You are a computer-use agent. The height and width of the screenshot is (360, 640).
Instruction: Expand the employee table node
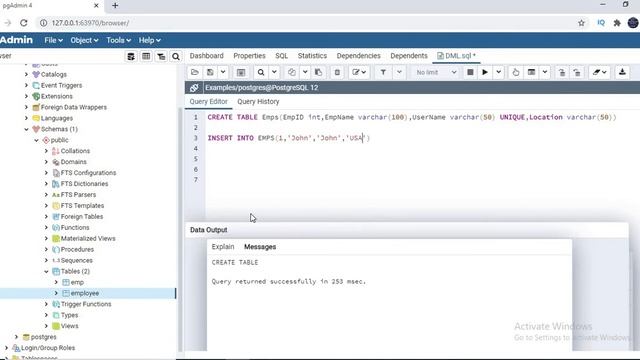click(x=56, y=293)
